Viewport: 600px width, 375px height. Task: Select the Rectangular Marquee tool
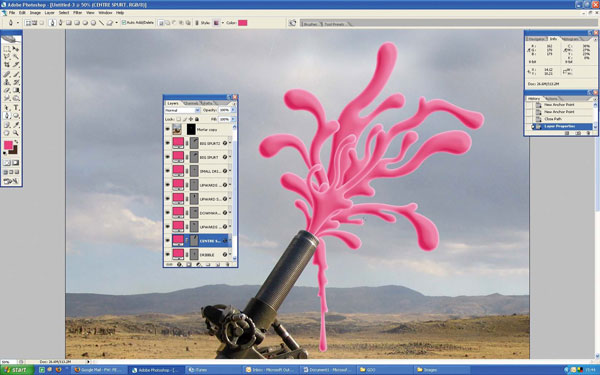[x=7, y=48]
